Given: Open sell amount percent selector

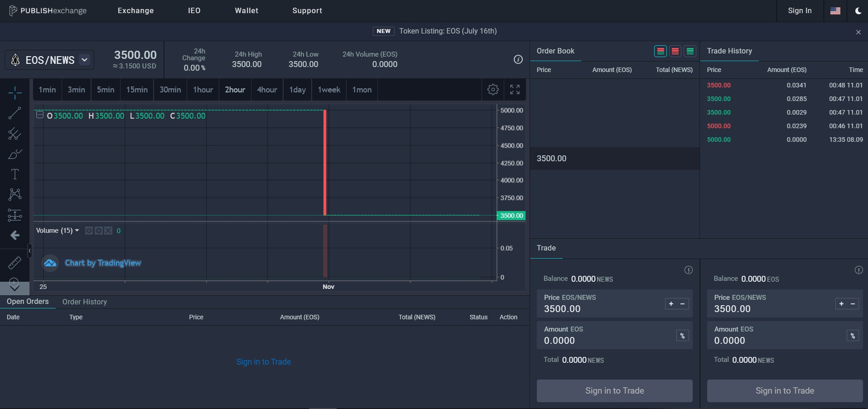Looking at the screenshot, I should coord(853,336).
